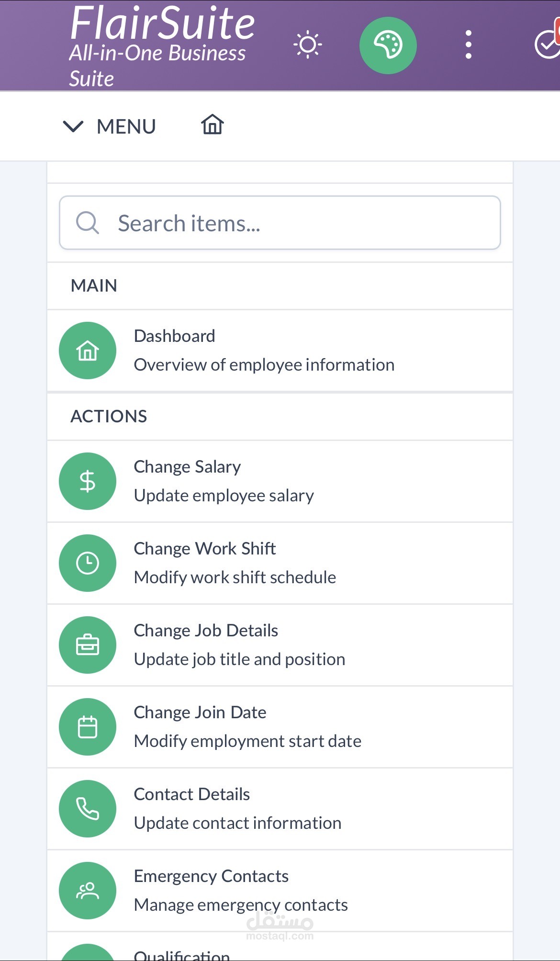Open the three-dot more options menu
Image resolution: width=560 pixels, height=961 pixels.
(x=468, y=45)
